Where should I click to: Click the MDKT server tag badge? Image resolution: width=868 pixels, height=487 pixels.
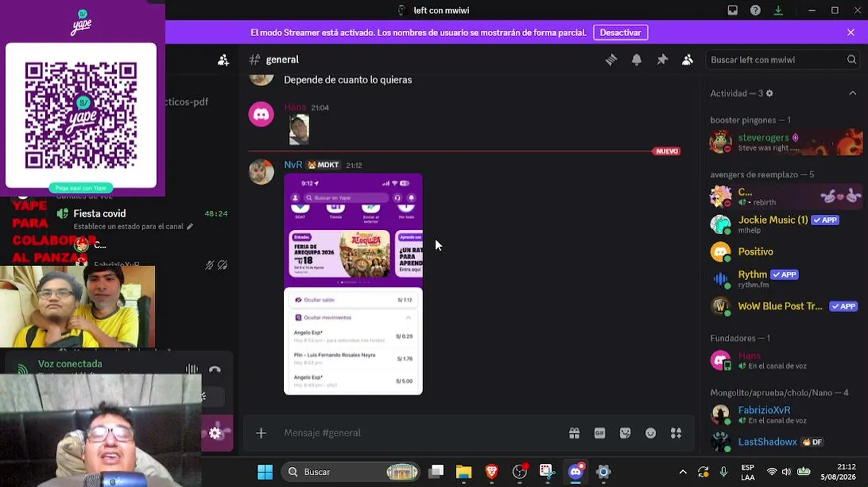tap(323, 165)
